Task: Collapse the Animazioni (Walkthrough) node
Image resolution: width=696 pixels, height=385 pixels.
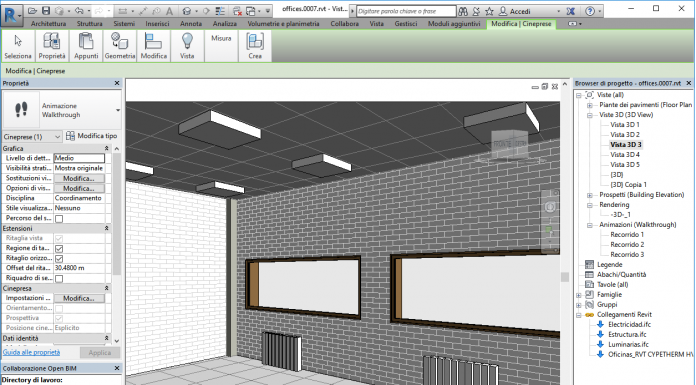Action: pyautogui.click(x=589, y=225)
